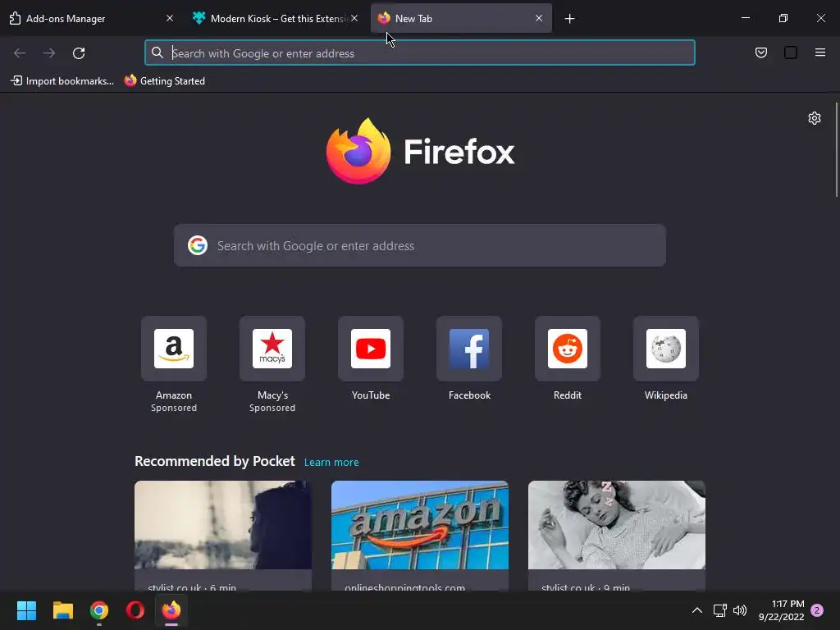This screenshot has height=630, width=840.
Task: Open a new tab with plus button
Action: click(x=569, y=19)
